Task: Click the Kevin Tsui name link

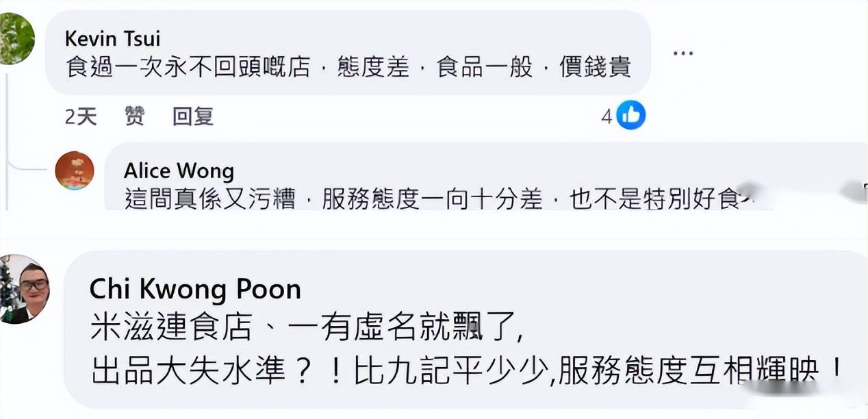Action: click(112, 38)
